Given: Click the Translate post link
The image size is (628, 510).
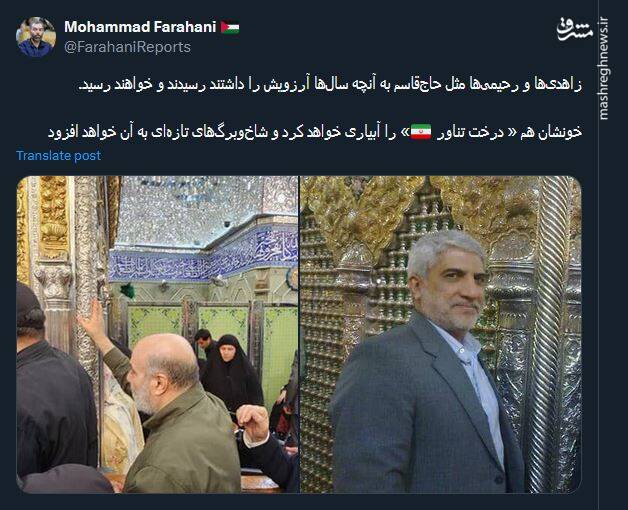Looking at the screenshot, I should click(x=58, y=155).
